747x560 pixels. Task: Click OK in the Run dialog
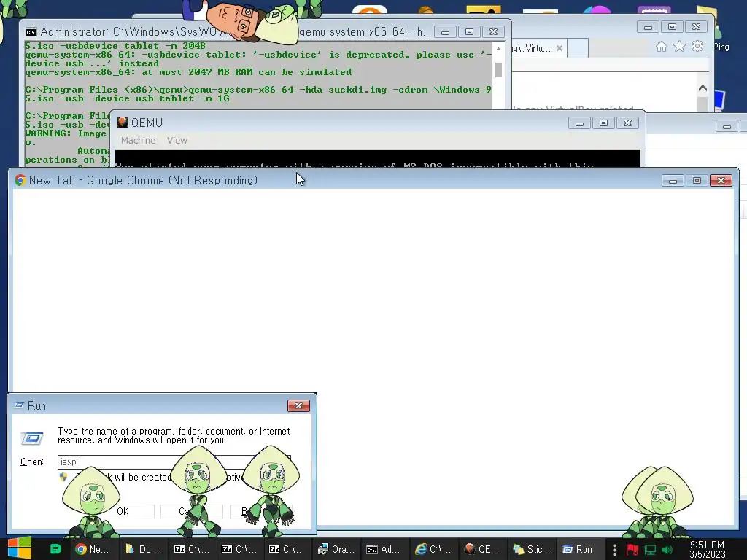pyautogui.click(x=123, y=511)
